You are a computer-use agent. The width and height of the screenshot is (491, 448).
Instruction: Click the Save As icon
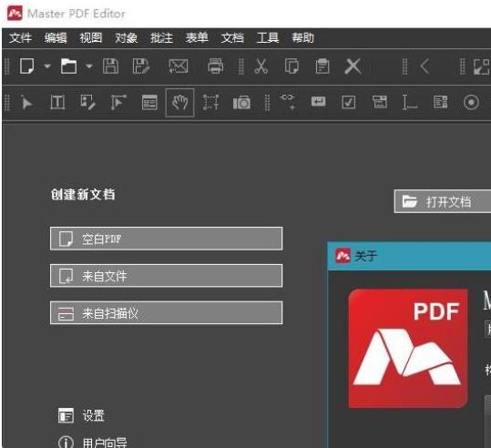(x=141, y=66)
